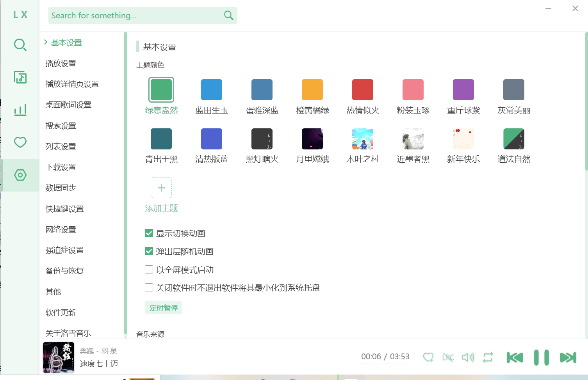Uncheck the 显示切换动画 checkbox
This screenshot has height=380, width=588.
pyautogui.click(x=149, y=233)
